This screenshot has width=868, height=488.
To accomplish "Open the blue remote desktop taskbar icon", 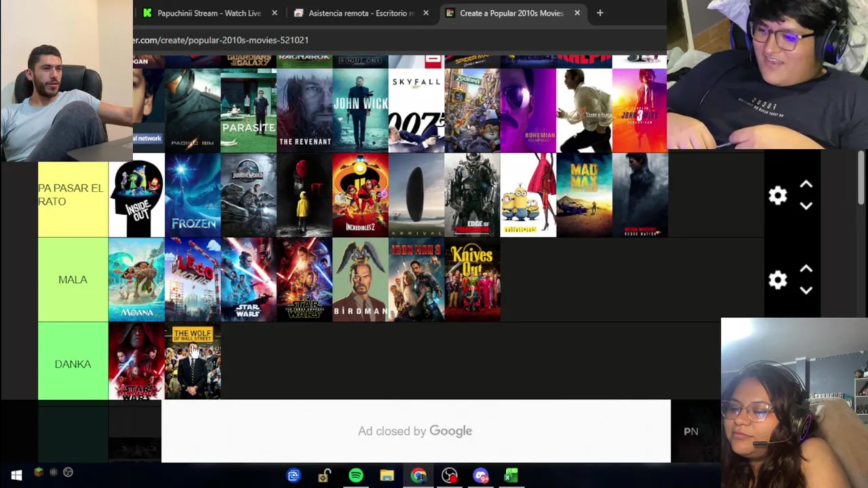I will pos(294,476).
